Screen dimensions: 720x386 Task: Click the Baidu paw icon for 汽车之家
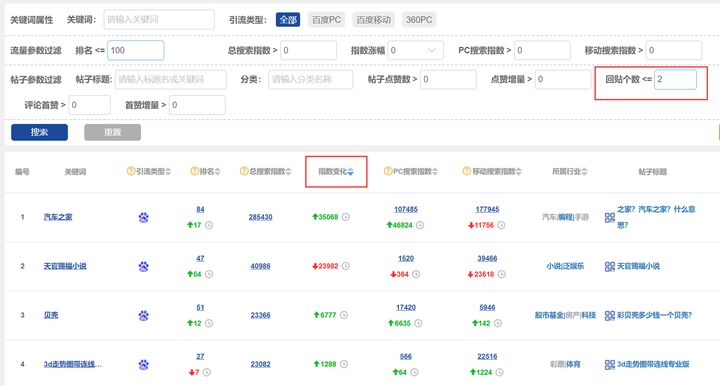(x=143, y=217)
